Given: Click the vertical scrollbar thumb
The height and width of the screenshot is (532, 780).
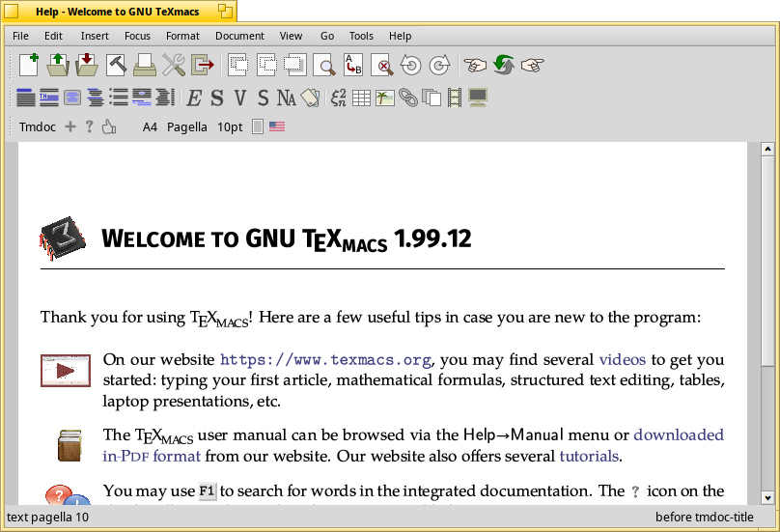Looking at the screenshot, I should click(x=767, y=262).
